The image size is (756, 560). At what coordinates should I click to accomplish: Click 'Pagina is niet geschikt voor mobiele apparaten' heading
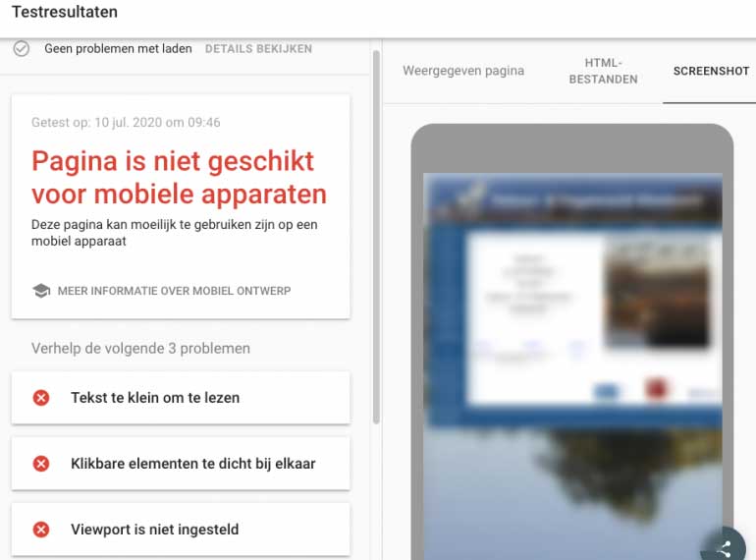tap(179, 178)
